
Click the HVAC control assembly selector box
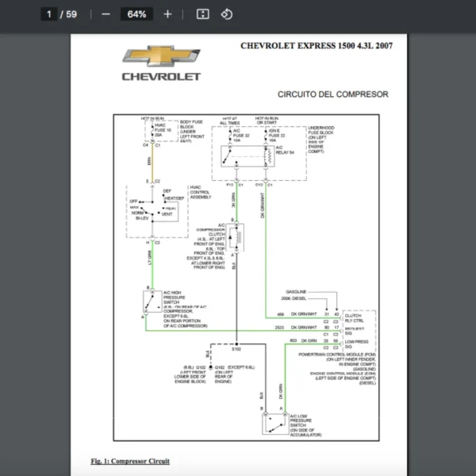pyautogui.click(x=157, y=211)
